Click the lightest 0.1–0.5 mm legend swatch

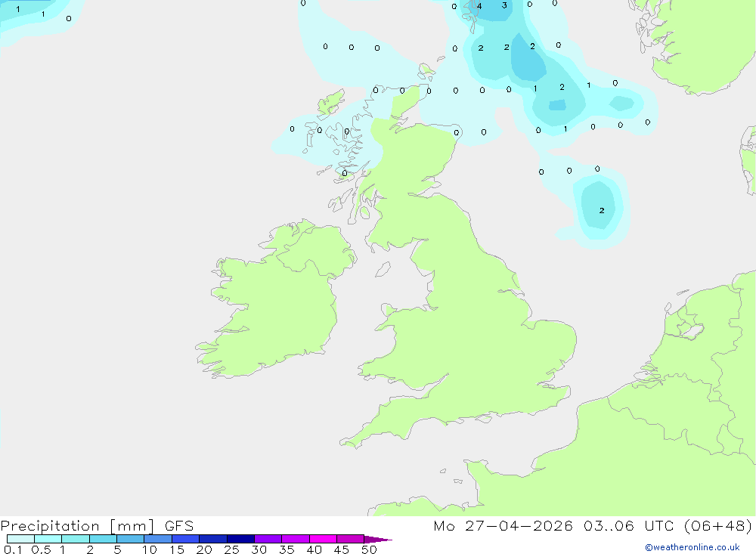pyautogui.click(x=20, y=539)
